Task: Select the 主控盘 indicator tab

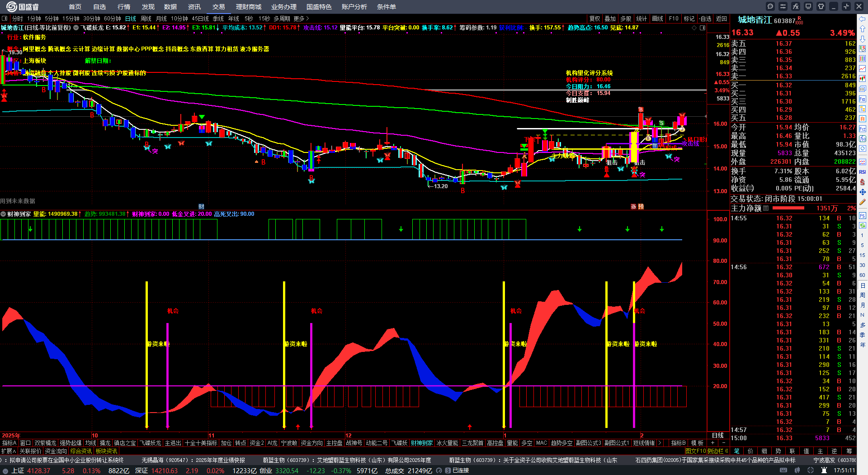Action: coord(335,443)
